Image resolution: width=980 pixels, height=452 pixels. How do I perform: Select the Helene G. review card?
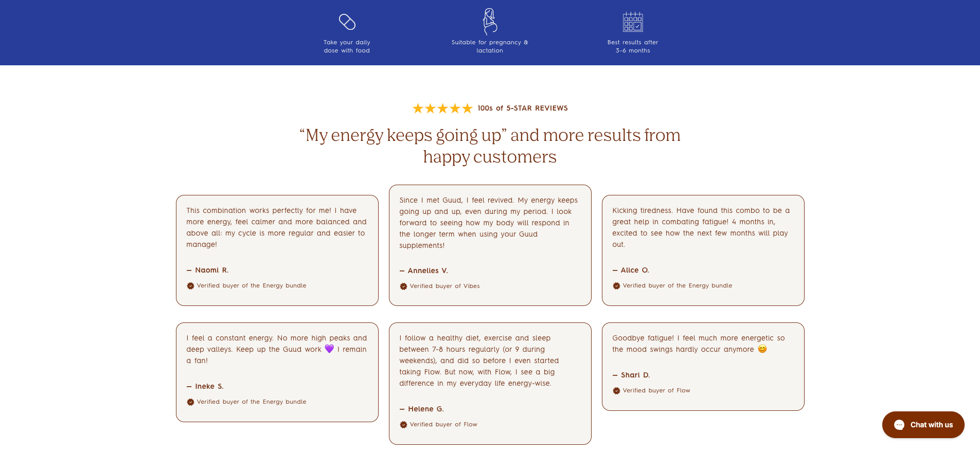490,384
